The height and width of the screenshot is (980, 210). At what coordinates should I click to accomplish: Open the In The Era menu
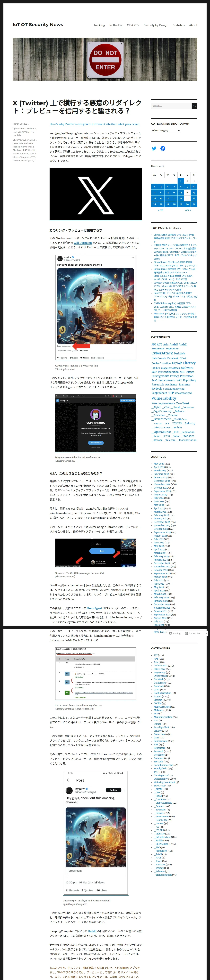(x=116, y=25)
